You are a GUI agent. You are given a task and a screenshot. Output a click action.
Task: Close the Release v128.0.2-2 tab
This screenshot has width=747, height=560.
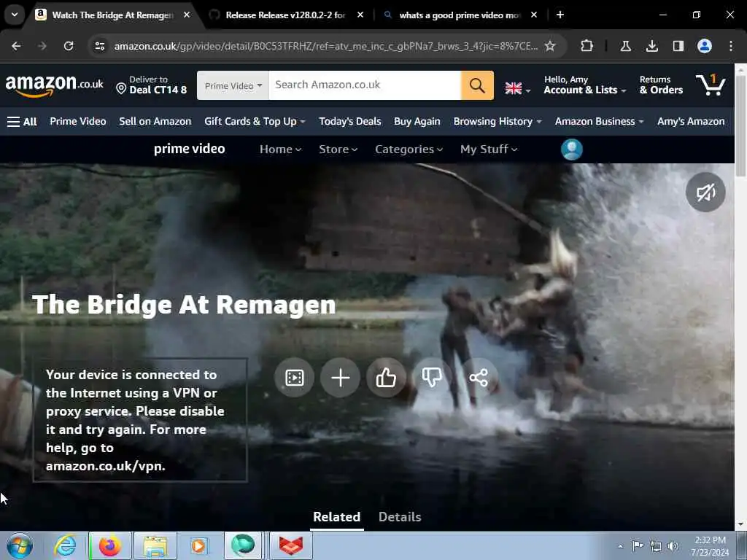click(360, 15)
